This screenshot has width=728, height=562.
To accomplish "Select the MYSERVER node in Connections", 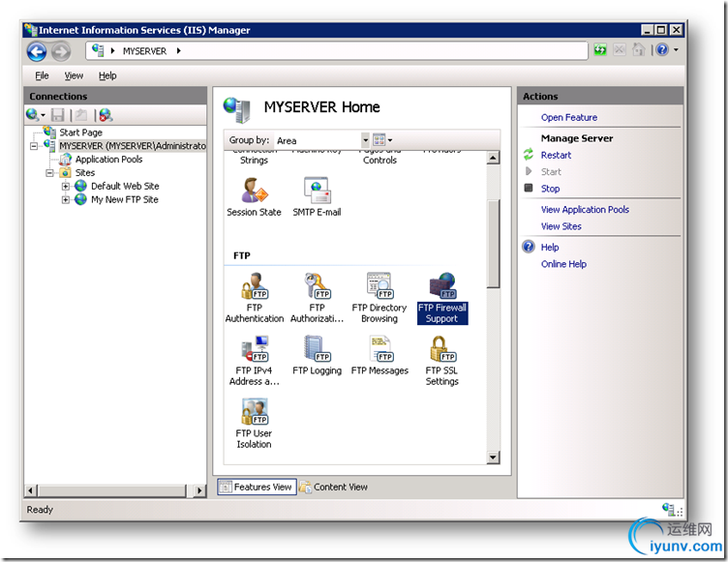I will click(133, 146).
